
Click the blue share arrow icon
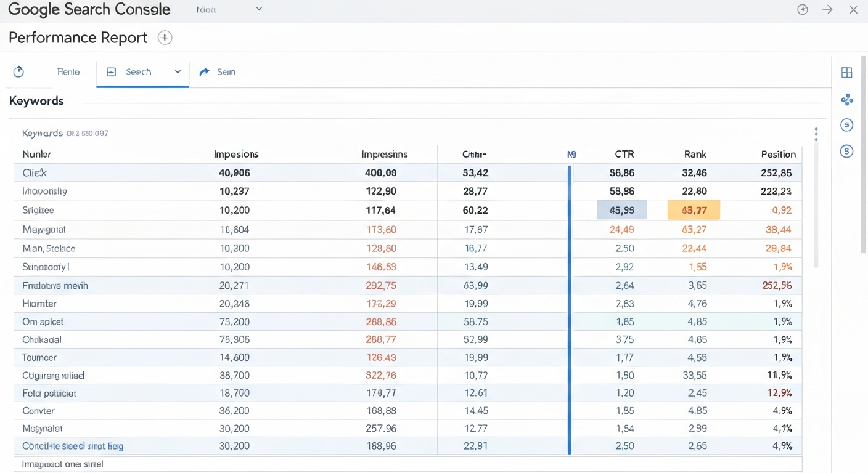(x=205, y=72)
